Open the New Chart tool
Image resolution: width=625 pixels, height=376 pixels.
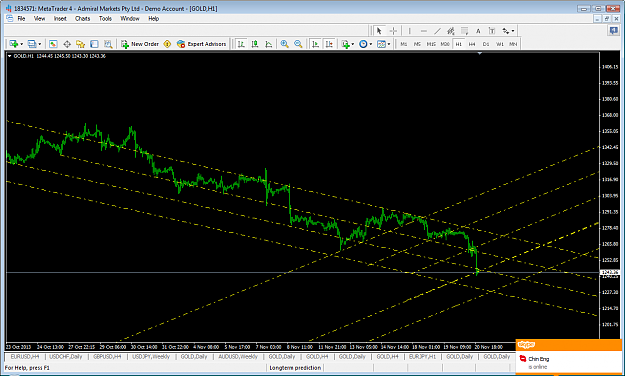pyautogui.click(x=14, y=44)
